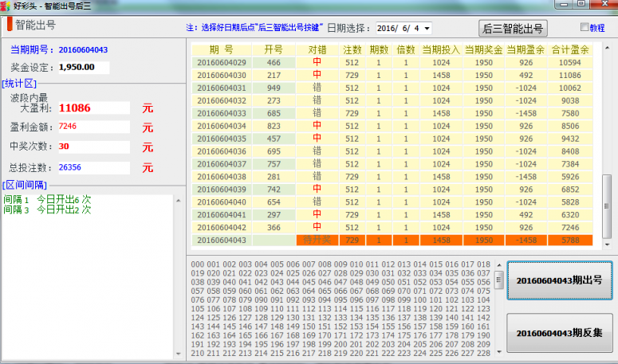Click the 中奖次数 value field
Viewport: 618px width, 364px height.
point(93,147)
